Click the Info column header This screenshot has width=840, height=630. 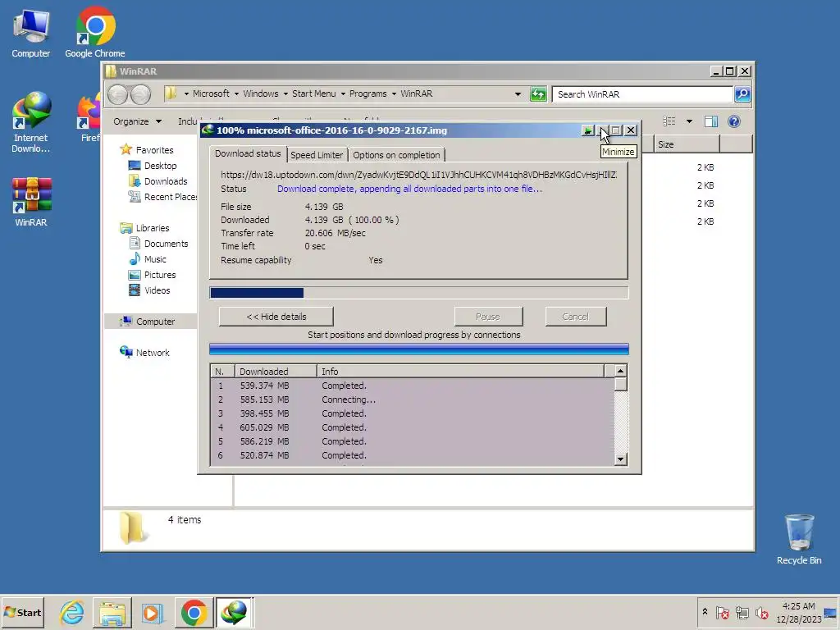(x=461, y=372)
